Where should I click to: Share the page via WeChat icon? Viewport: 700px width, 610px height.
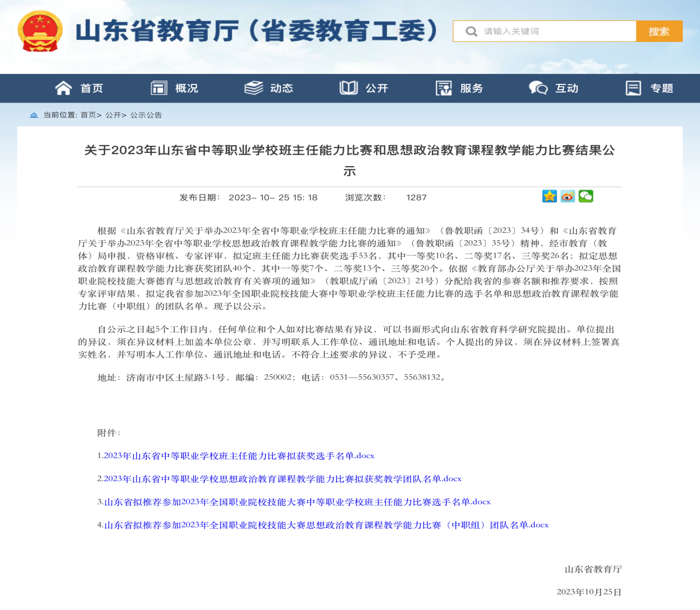pos(586,197)
